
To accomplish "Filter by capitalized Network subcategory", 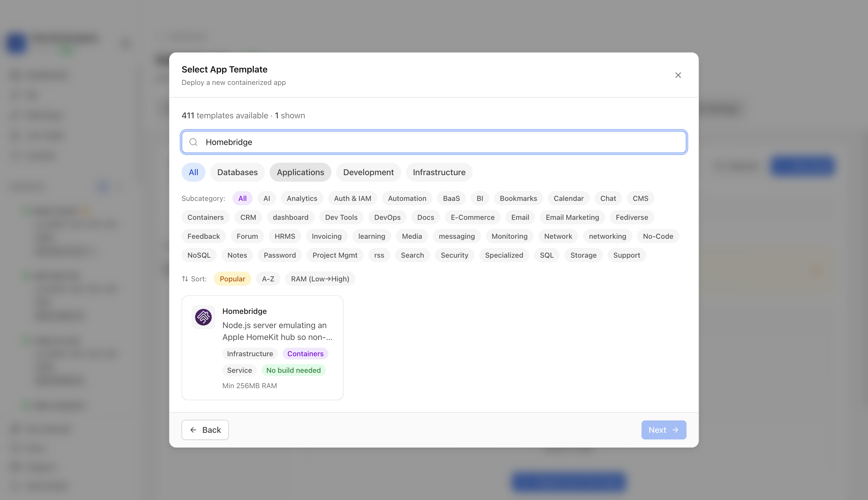I will click(558, 236).
